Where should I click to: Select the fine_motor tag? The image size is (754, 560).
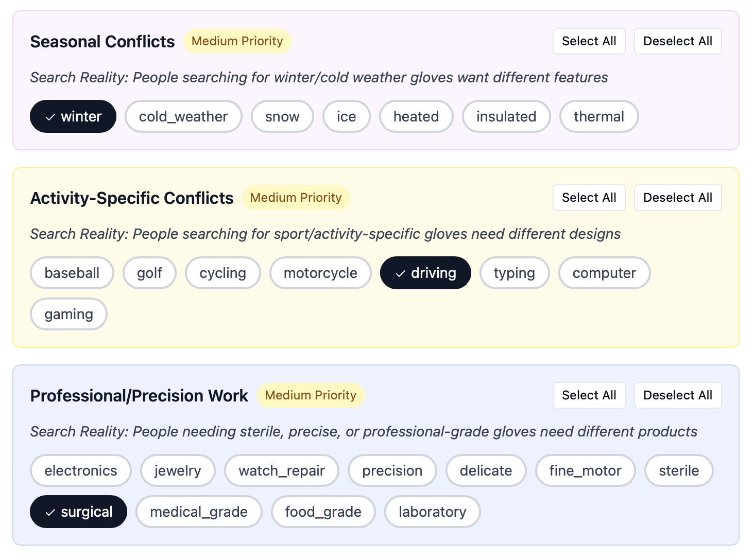click(x=585, y=470)
